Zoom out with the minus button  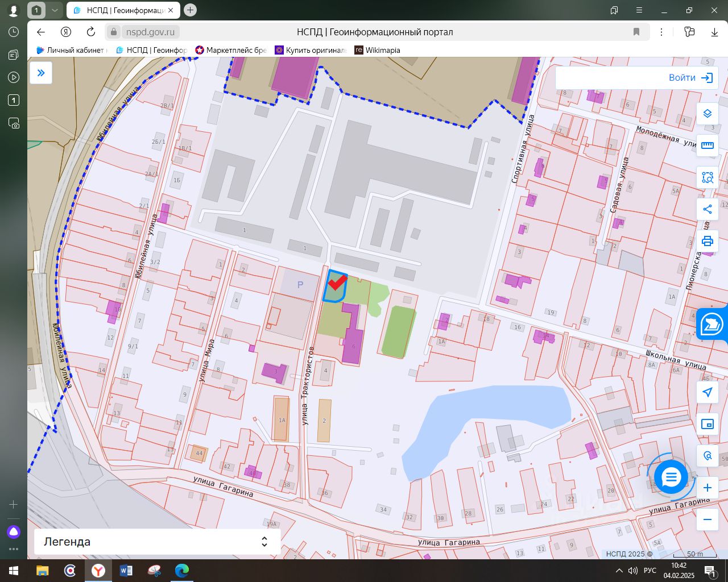707,519
